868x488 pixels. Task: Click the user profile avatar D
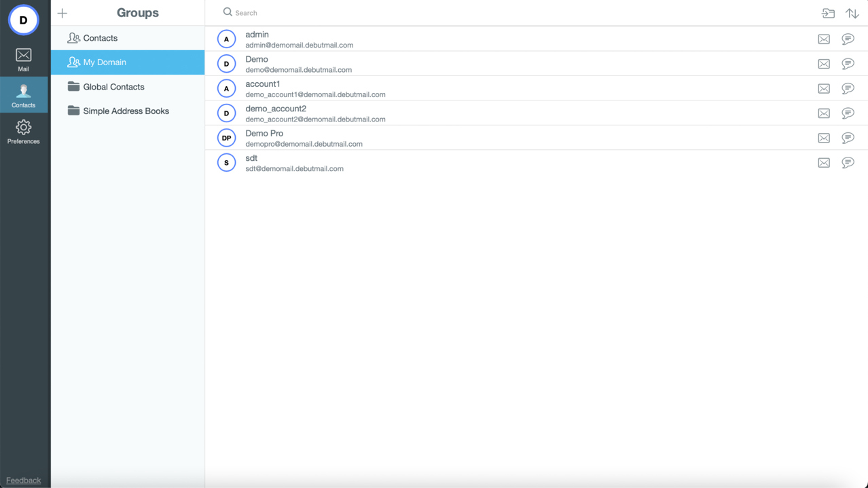[x=24, y=20]
